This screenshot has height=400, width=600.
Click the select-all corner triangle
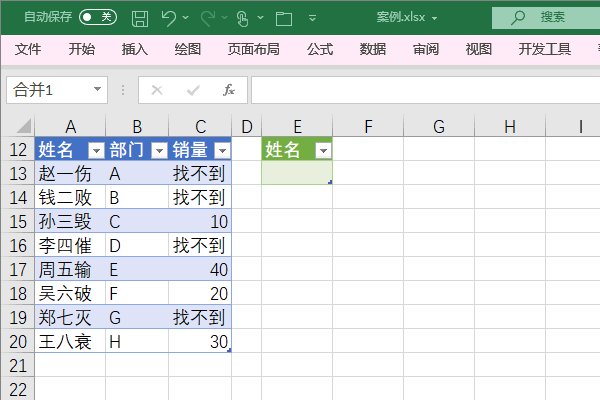[x=23, y=126]
